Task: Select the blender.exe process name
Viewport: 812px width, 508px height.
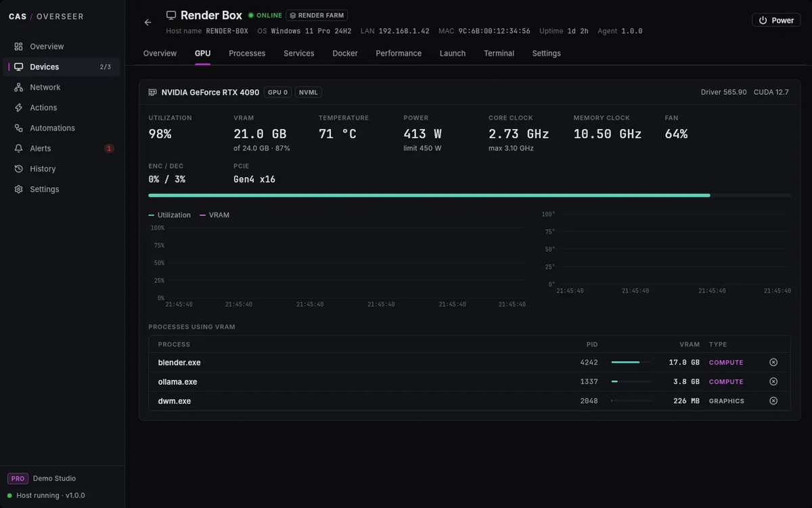Action: point(179,363)
